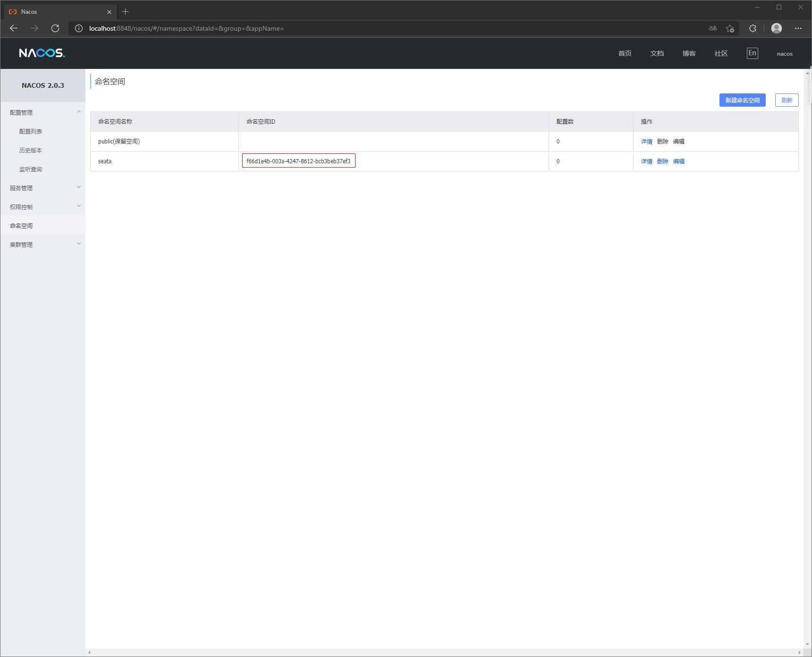
Task: Click config count 0 for seata
Action: (558, 161)
